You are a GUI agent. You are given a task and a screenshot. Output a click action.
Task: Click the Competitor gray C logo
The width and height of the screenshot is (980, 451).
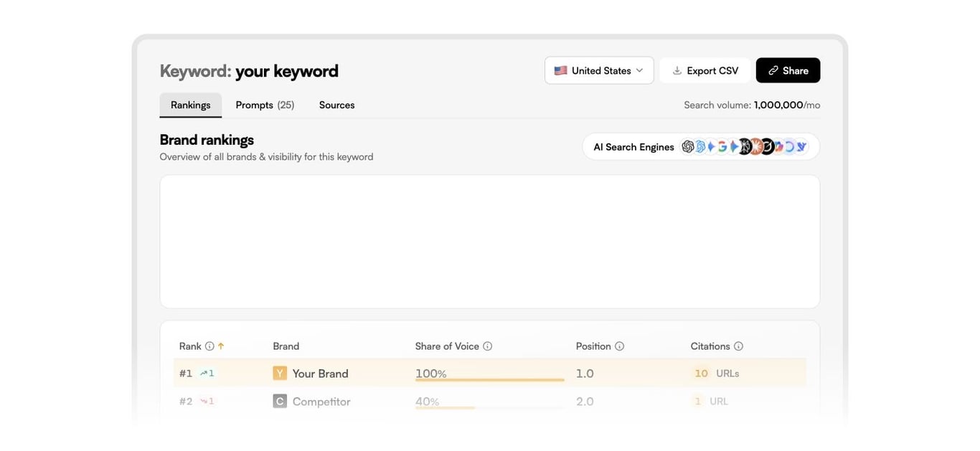[x=280, y=402]
